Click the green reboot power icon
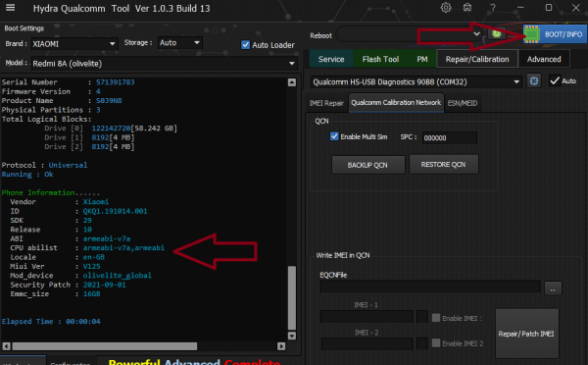 (x=497, y=33)
